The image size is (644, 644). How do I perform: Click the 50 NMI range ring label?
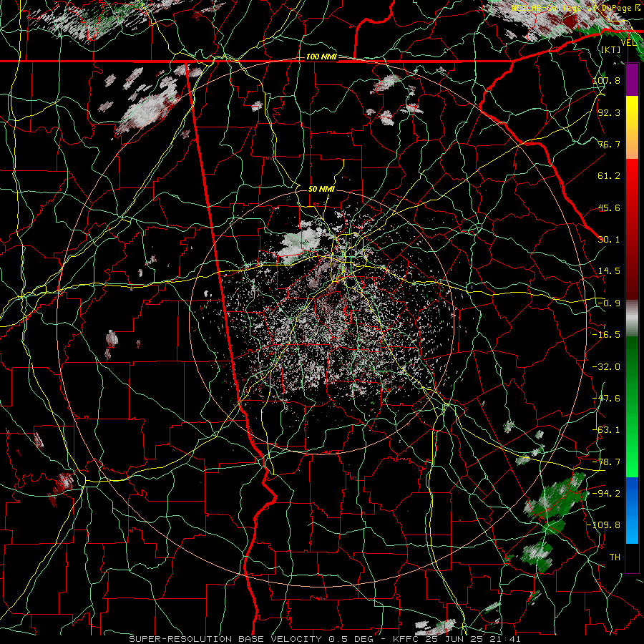[x=321, y=189]
